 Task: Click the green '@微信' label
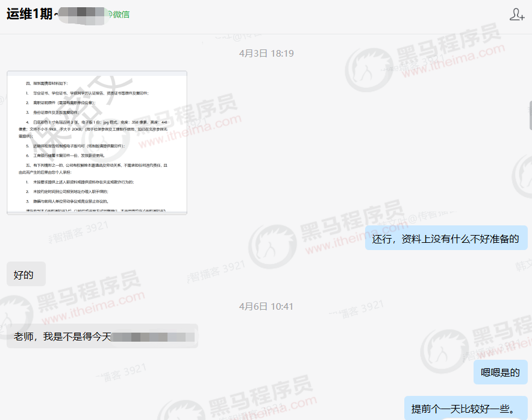119,14
